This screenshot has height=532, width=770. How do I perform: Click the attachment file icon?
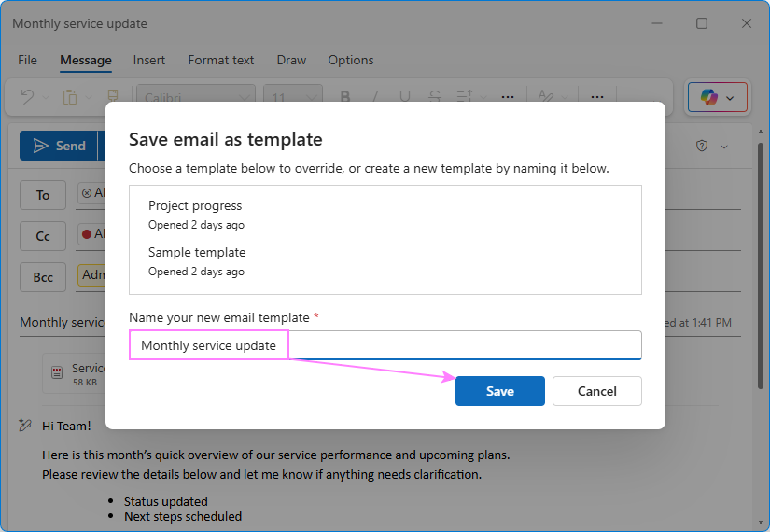(x=57, y=372)
